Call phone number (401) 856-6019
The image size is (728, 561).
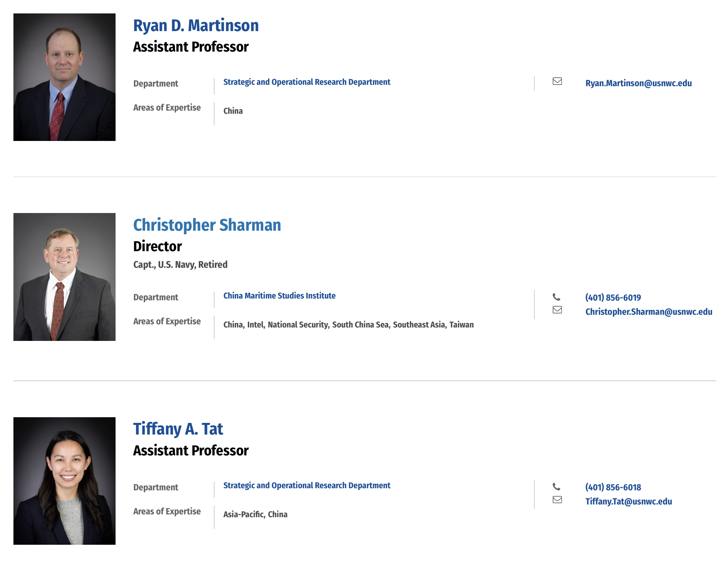[613, 297]
